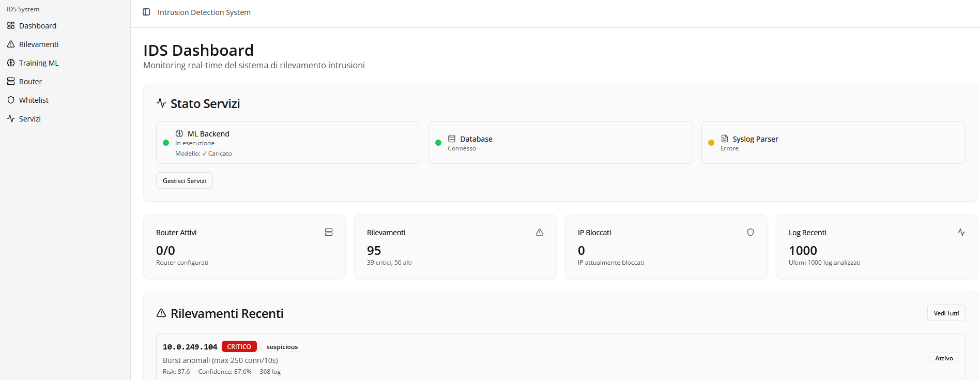The image size is (980, 380).
Task: Open the Whitelist menu item
Action: coord(34,100)
